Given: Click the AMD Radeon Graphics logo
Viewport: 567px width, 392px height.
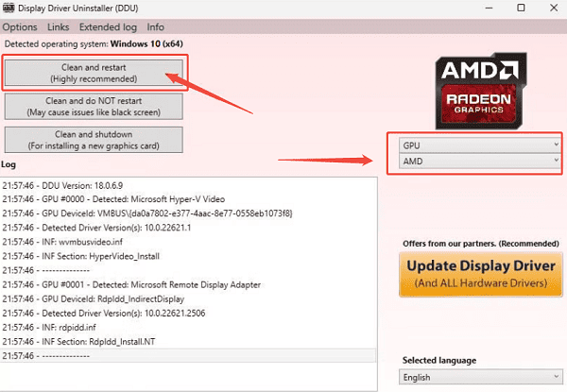Looking at the screenshot, I should click(x=478, y=88).
